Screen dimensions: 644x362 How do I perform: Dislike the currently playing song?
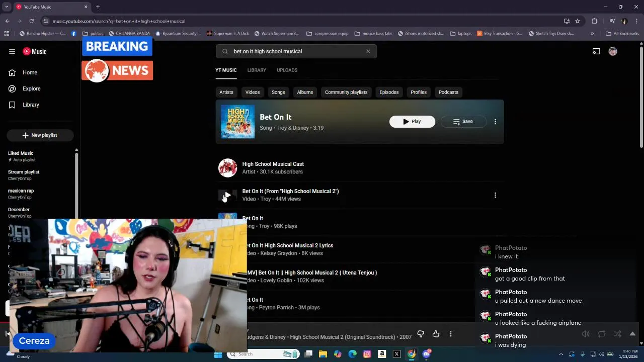(421, 334)
